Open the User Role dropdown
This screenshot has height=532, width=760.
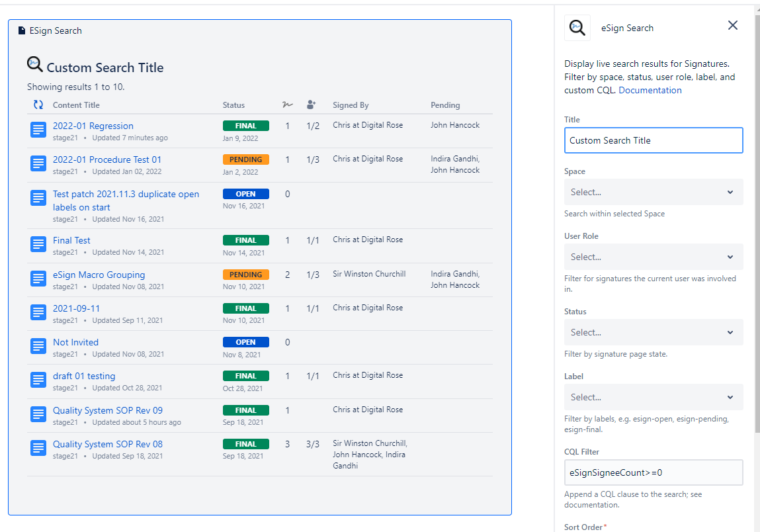click(653, 257)
